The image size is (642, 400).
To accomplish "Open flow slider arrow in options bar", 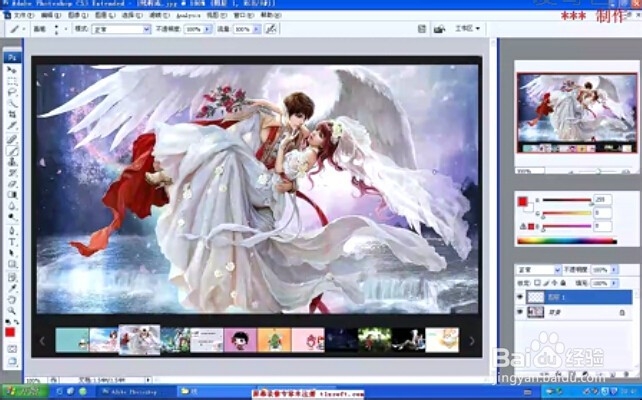I will 256,29.
